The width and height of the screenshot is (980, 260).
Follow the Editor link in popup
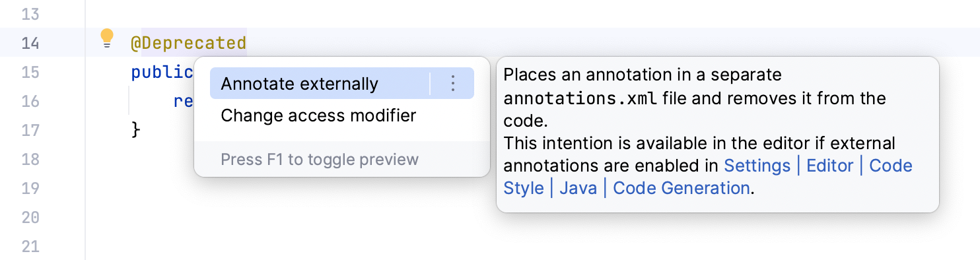(x=830, y=165)
